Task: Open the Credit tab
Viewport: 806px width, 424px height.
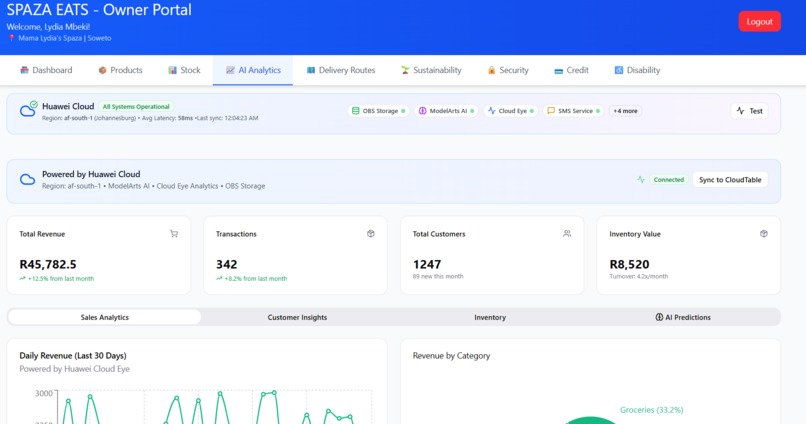Action: 571,70
